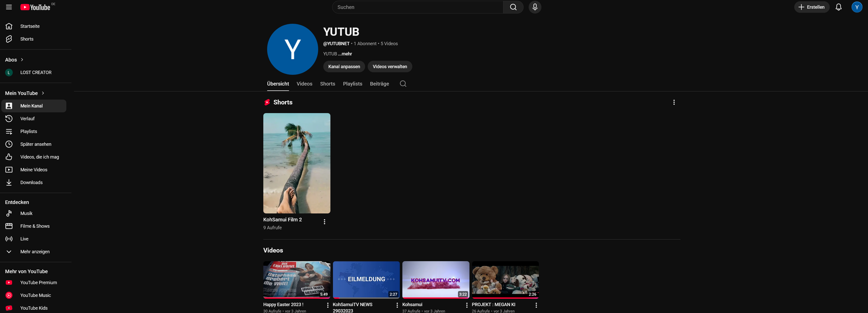Screen dimensions: 868x313
Task: Open Downloads in the sidebar
Action: click(34, 183)
